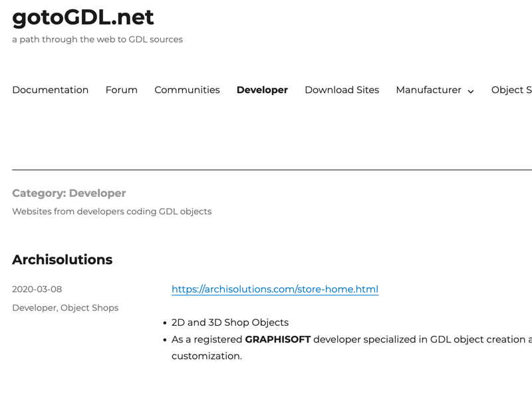Click the gotoGDL.net site title
Viewport: 532px width, 399px height.
[83, 17]
